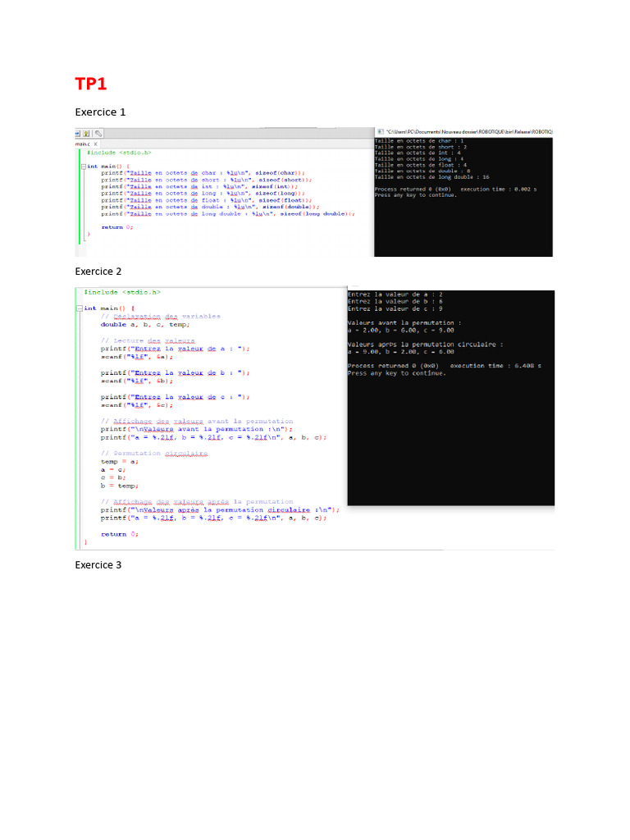The width and height of the screenshot is (630, 840).
Task: Click the Exercice 1 label
Action: [100, 112]
